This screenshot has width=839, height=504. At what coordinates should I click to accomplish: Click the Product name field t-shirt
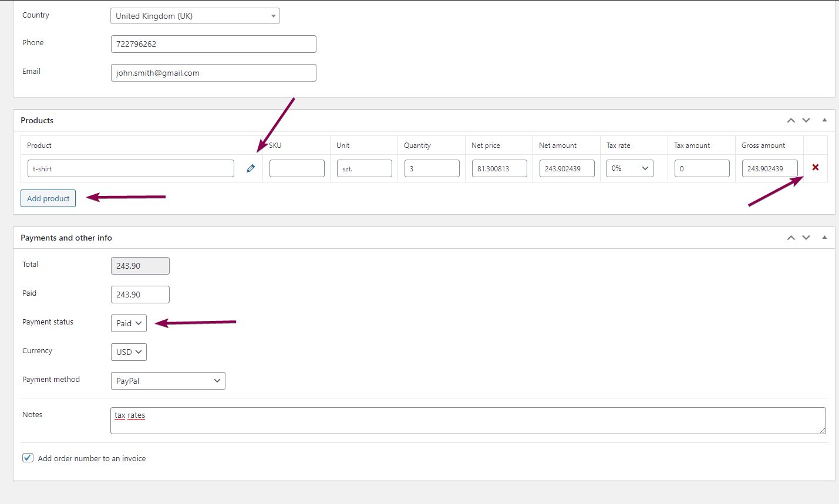(x=131, y=168)
